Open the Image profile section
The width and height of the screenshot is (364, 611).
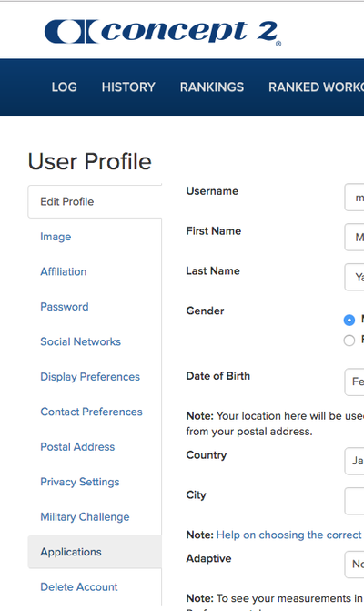point(56,237)
